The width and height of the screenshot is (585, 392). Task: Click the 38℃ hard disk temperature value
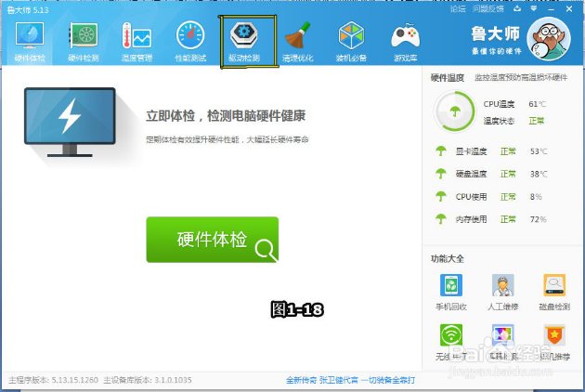(539, 174)
